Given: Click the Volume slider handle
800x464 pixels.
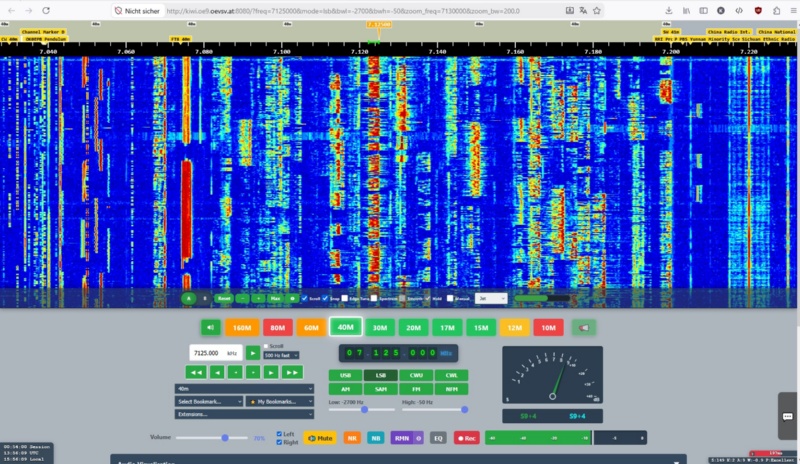Looking at the screenshot, I should pyautogui.click(x=227, y=437).
